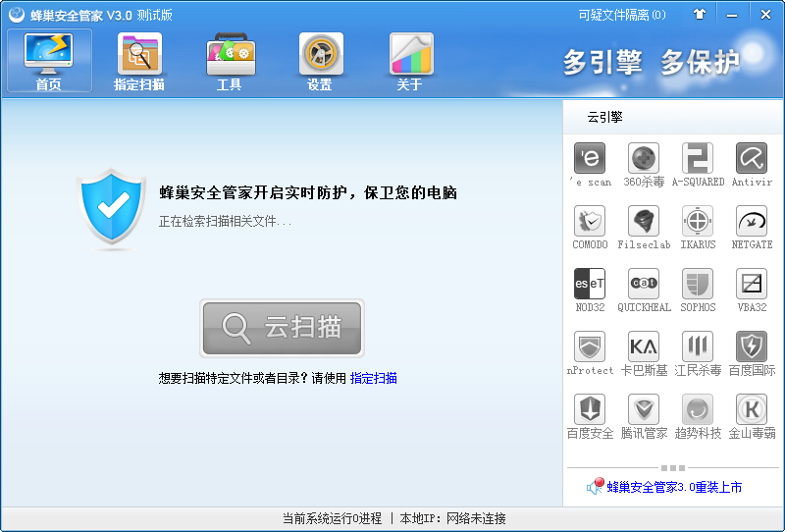Close the 蜂巢安全管家 window
This screenshot has width=785, height=532.
click(765, 15)
